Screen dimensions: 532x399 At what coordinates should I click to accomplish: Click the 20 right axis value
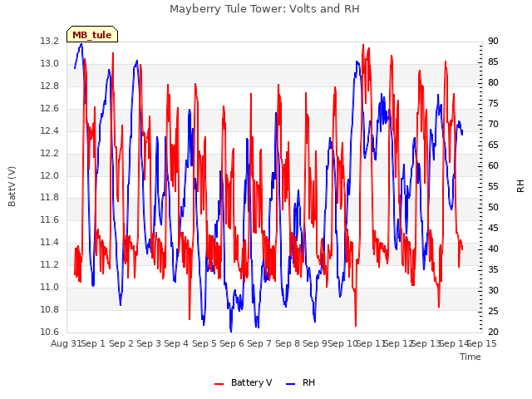pyautogui.click(x=493, y=332)
